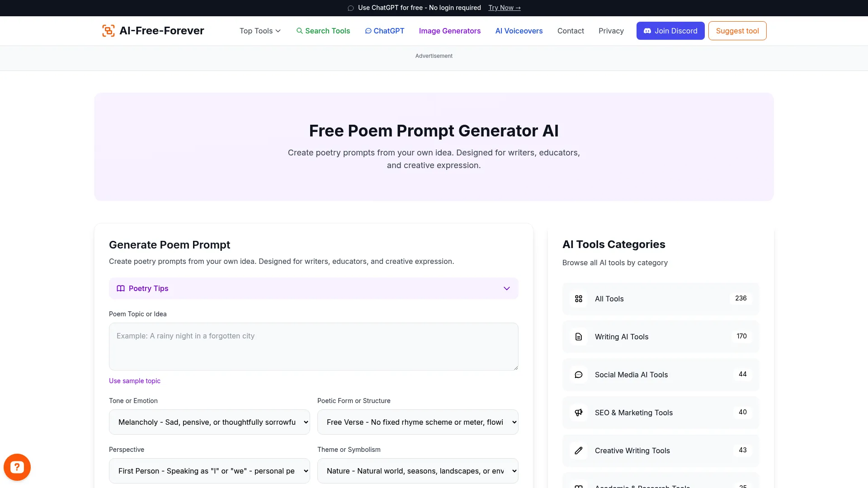The image size is (868, 488).
Task: Select the SEO & Marketing megaphone icon
Action: [x=579, y=413]
